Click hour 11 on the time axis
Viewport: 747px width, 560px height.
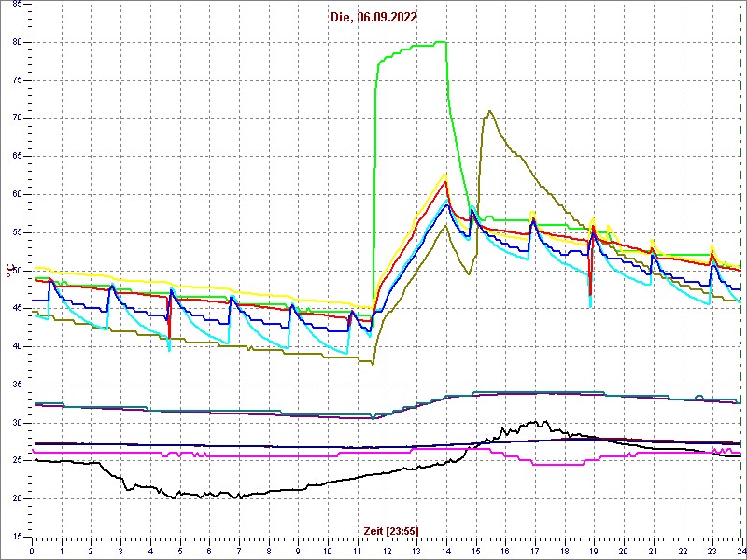point(357,551)
